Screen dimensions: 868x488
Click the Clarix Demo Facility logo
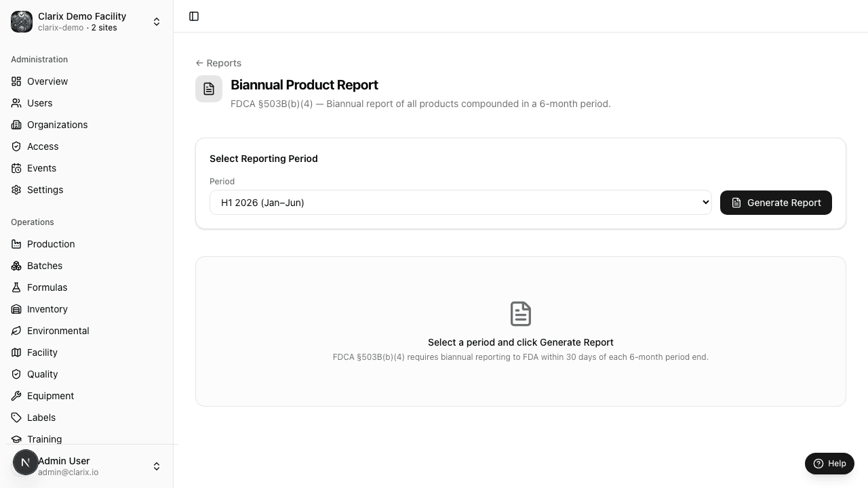pos(22,22)
